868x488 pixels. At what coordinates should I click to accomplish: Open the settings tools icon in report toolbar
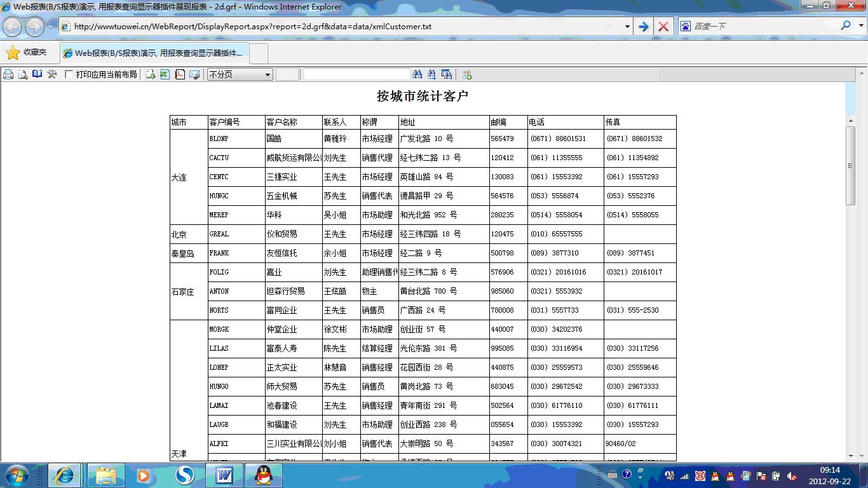[52, 74]
